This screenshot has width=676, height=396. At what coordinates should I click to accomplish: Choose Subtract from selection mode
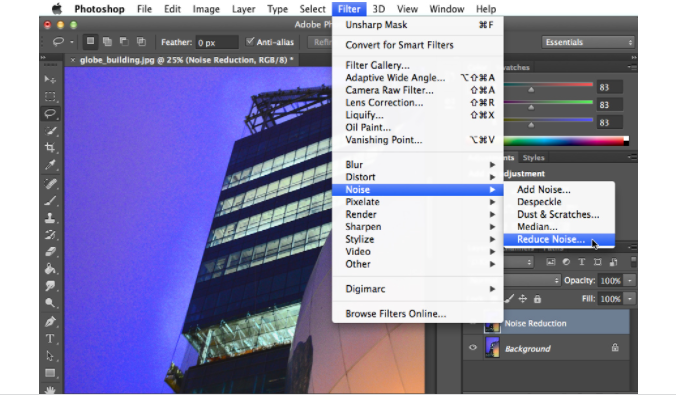(x=124, y=41)
